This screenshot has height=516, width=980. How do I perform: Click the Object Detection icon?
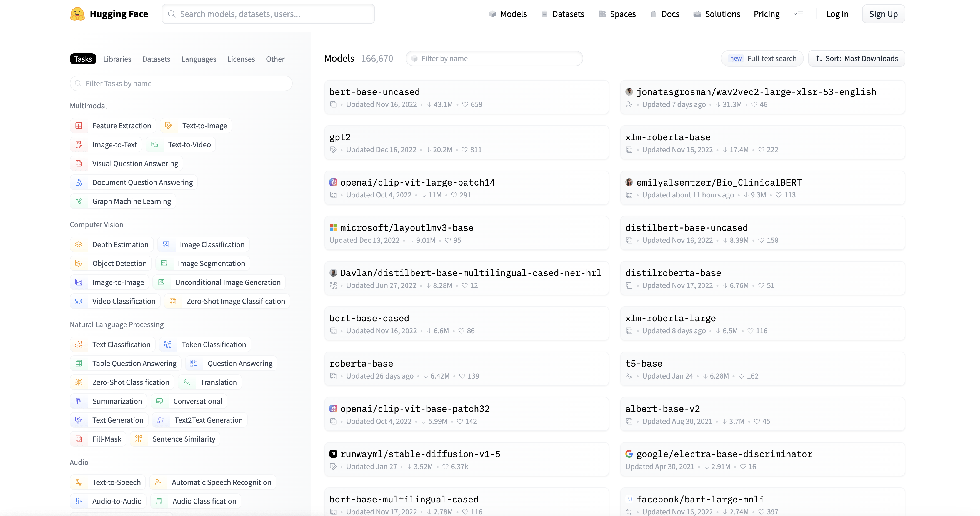79,264
